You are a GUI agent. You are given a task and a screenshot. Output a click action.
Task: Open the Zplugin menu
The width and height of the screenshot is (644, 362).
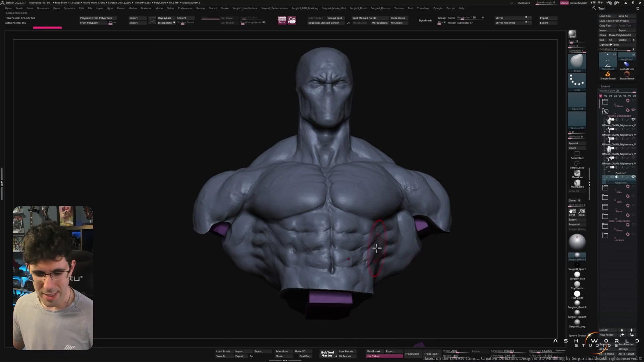(x=438, y=8)
